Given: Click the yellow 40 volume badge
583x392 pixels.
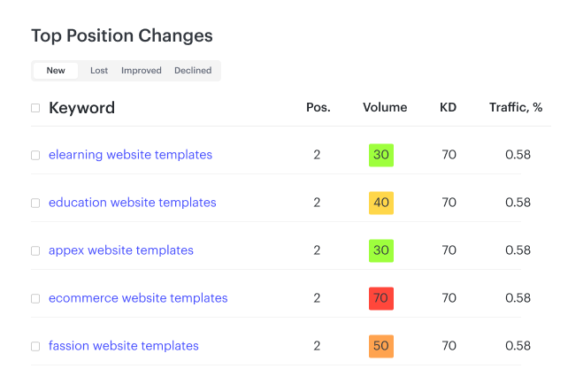Looking at the screenshot, I should 381,203.
